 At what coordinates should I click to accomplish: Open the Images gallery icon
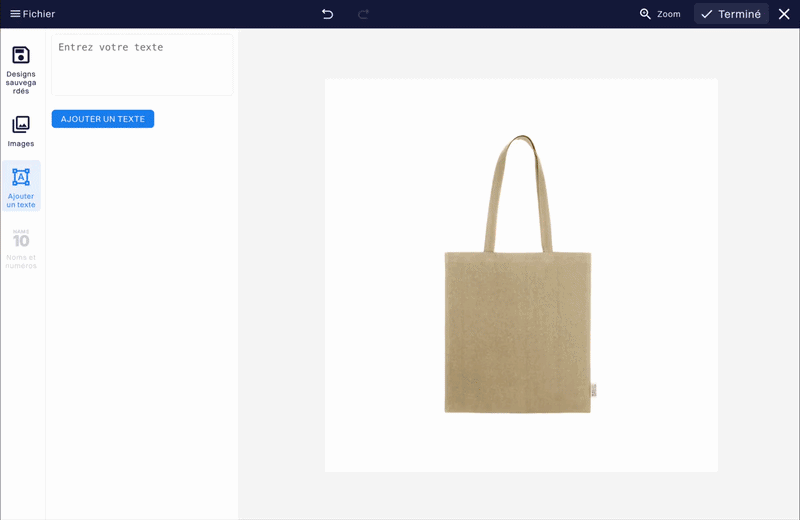[x=21, y=125]
